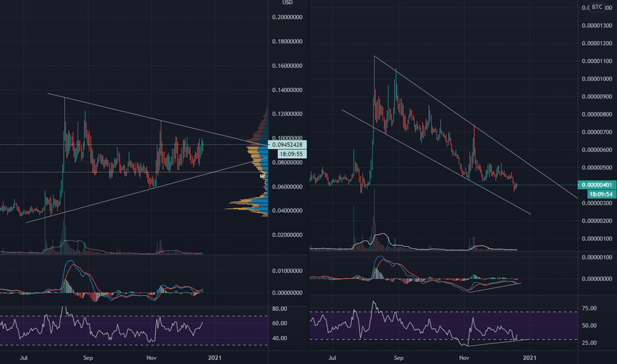The image size is (617, 364).
Task: Click the 0.04000000 price axis label
Action: 287,211
